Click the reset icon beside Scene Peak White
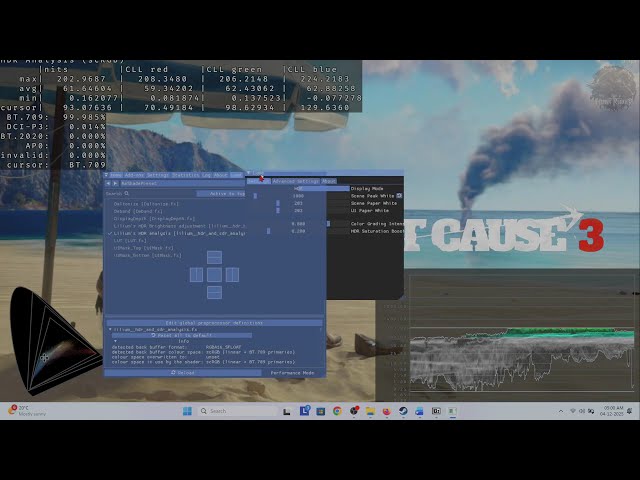Image resolution: width=640 pixels, height=480 pixels. 399,196
